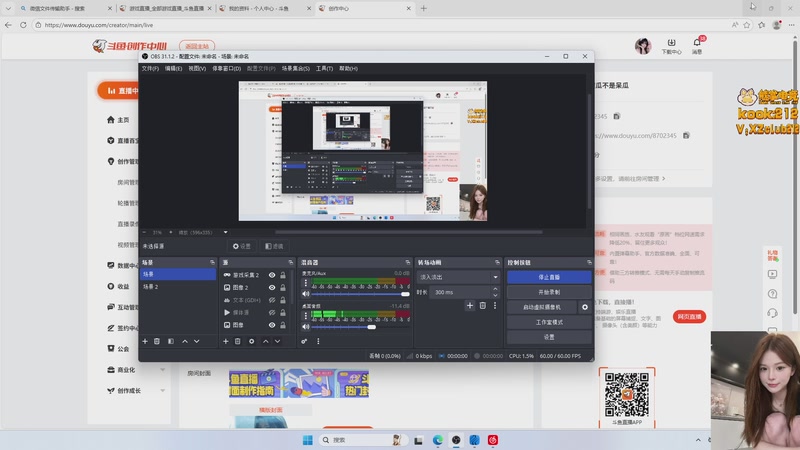Viewport: 800px width, 450px height.
Task: Toggle lock on 媒体源 source
Action: click(x=283, y=312)
